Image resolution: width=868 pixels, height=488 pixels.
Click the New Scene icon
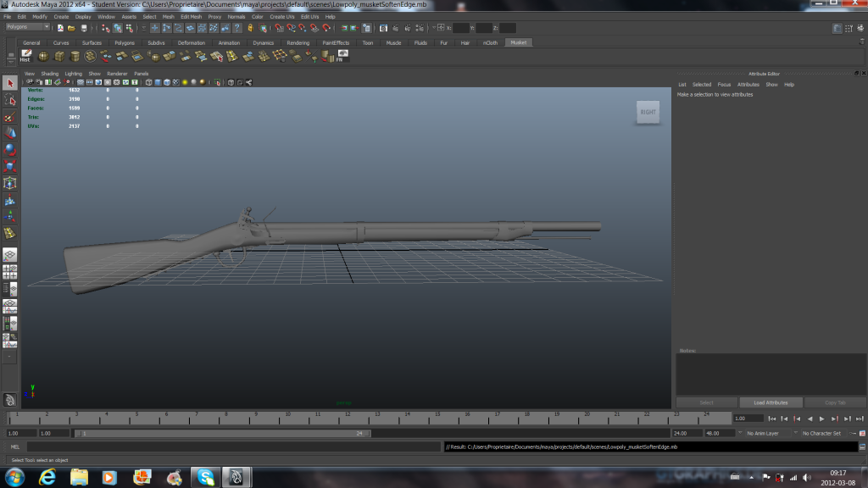(60, 28)
